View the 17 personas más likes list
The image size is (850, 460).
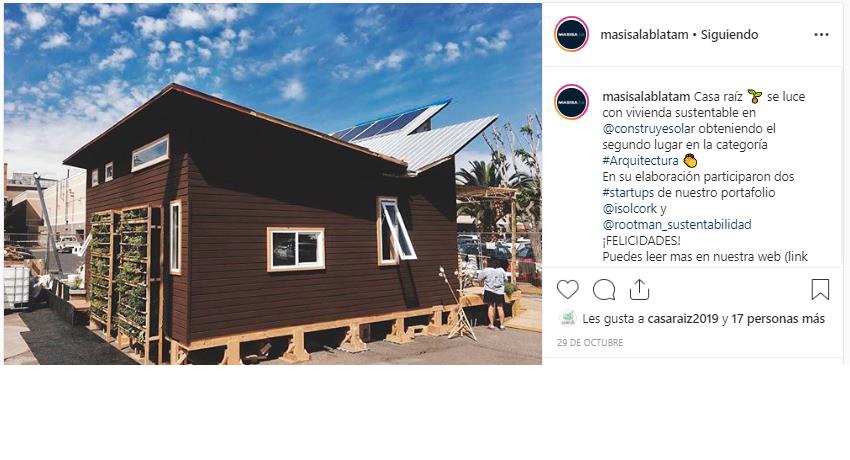[778, 319]
